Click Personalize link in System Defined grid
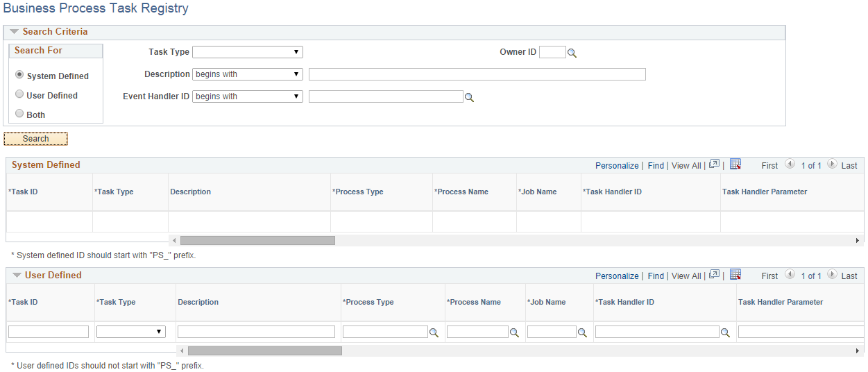This screenshot has height=372, width=868. click(x=617, y=166)
